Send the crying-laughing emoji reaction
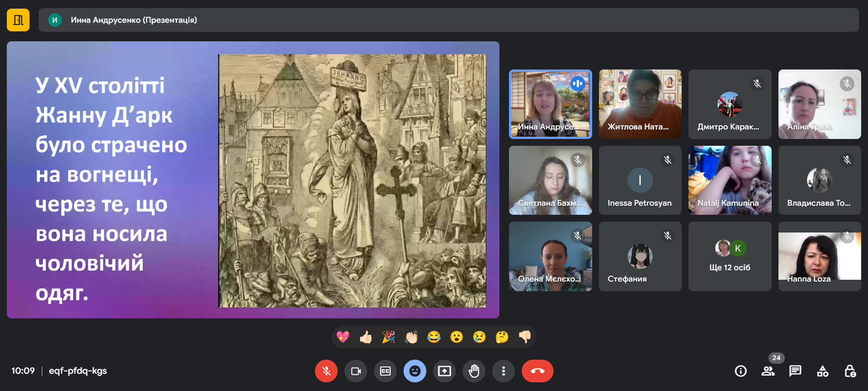This screenshot has width=868, height=391. (434, 337)
